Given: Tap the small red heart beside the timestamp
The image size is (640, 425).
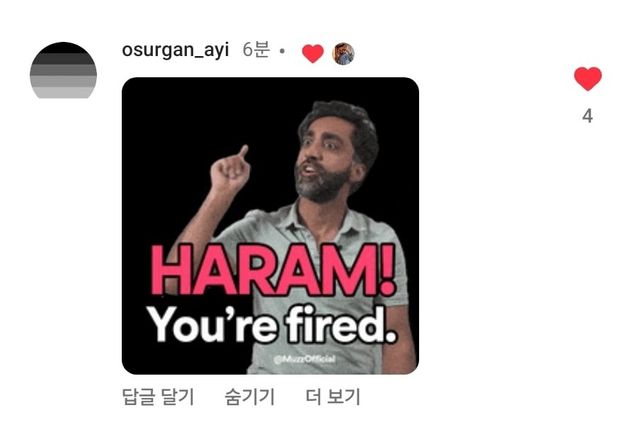Looking at the screenshot, I should coord(313,53).
